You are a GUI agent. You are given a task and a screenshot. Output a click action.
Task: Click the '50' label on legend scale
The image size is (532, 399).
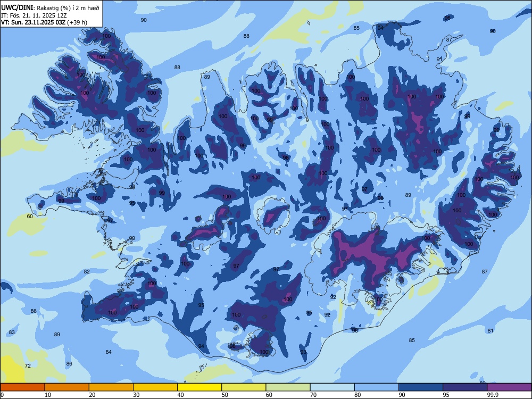[225, 395]
